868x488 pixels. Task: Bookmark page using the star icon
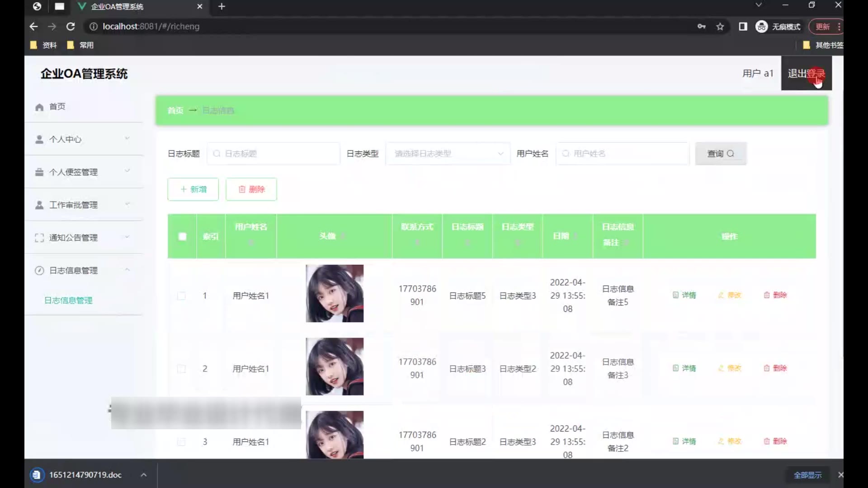pyautogui.click(x=720, y=27)
